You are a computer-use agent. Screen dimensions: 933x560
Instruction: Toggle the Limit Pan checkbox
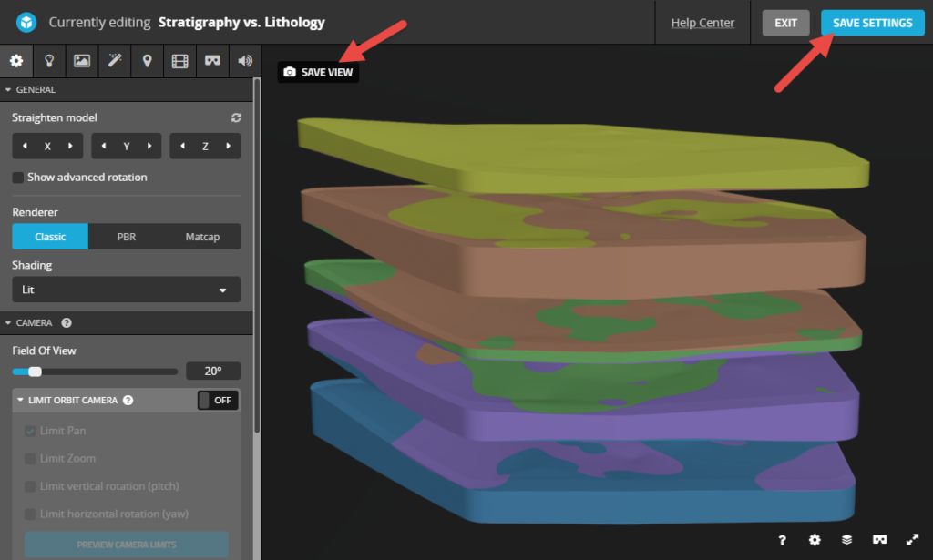pos(30,431)
